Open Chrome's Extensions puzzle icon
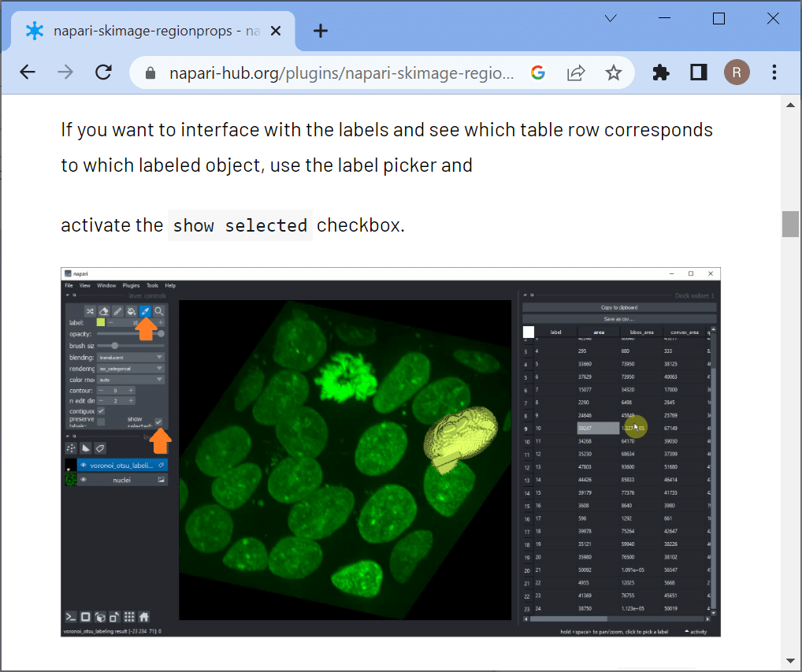 [661, 73]
